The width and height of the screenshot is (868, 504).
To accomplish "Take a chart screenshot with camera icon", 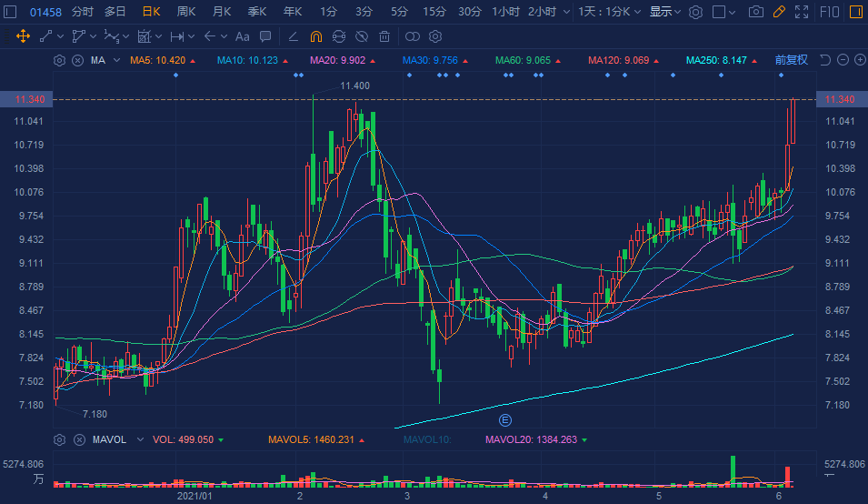I will [755, 12].
